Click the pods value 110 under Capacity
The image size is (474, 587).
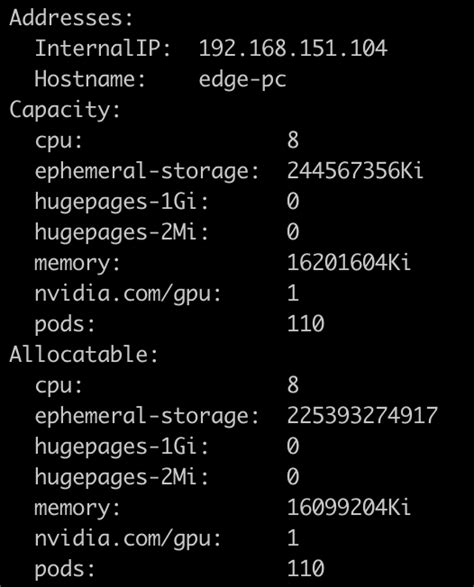306,323
